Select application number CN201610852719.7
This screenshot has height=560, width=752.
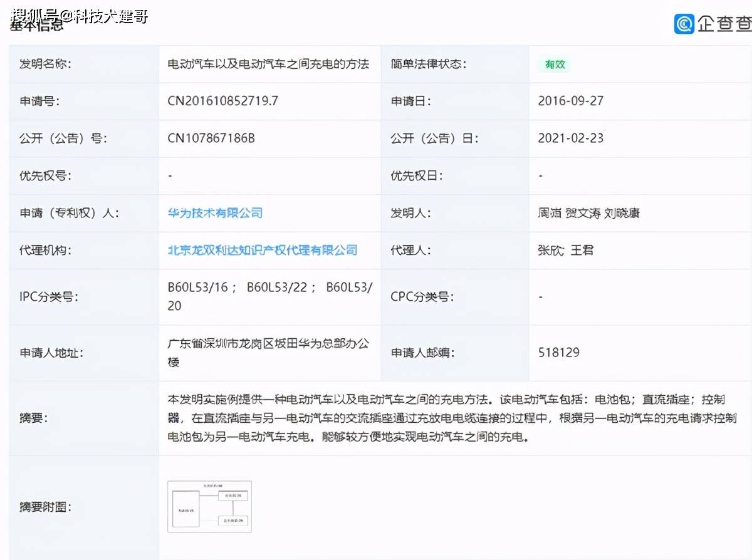(222, 101)
